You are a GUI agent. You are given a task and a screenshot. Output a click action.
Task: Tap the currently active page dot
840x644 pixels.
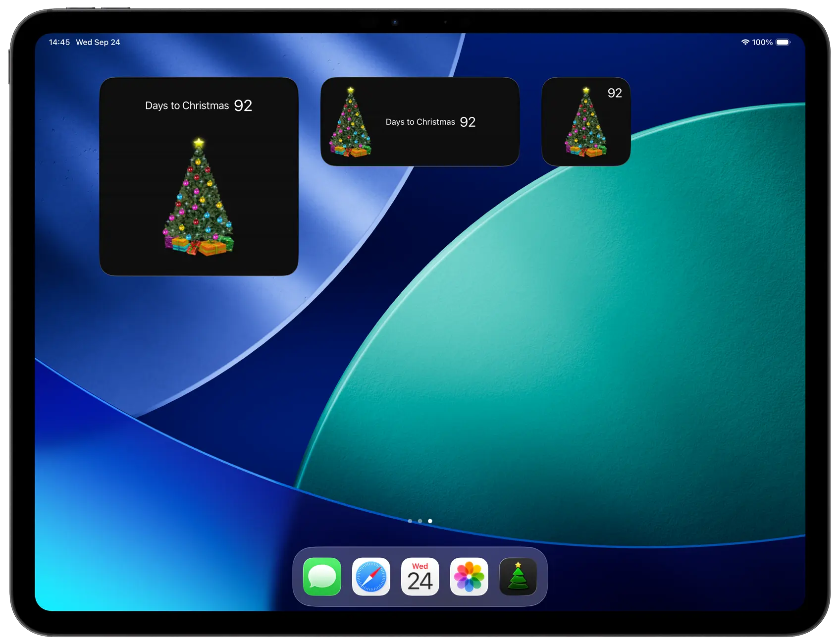click(430, 521)
